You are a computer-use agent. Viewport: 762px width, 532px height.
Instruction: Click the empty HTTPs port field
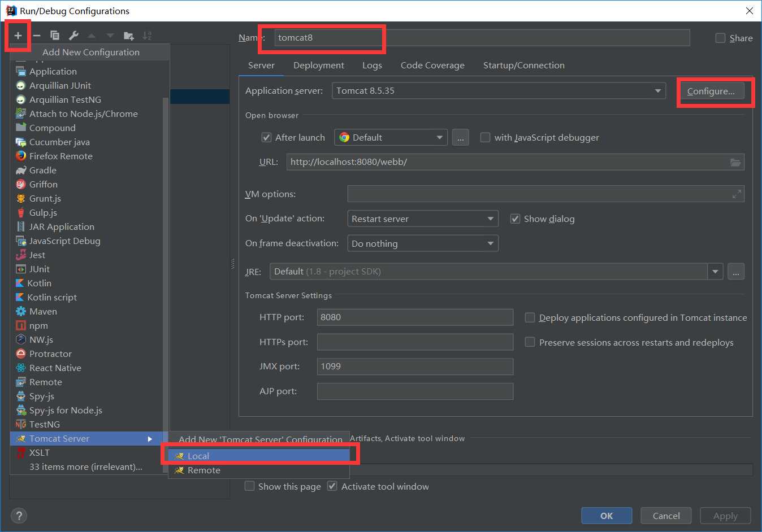tap(415, 342)
